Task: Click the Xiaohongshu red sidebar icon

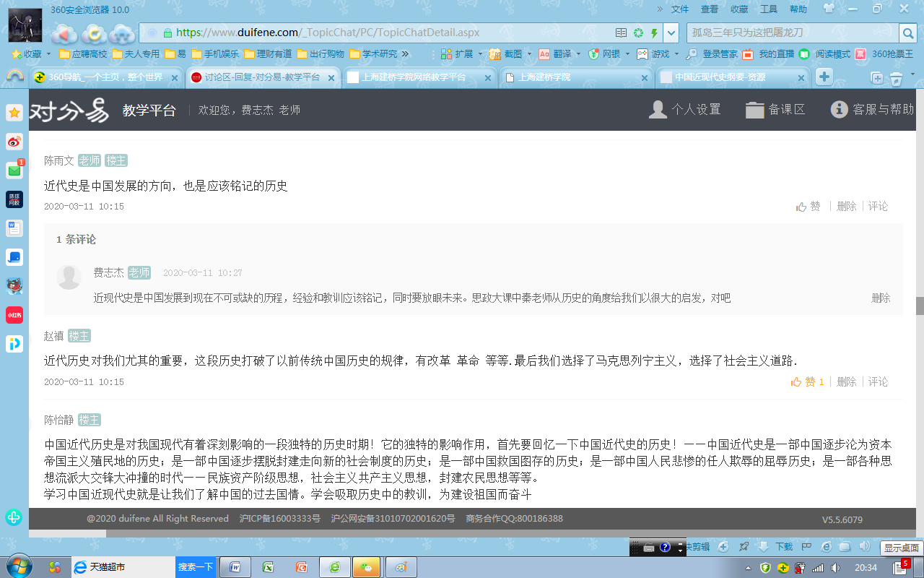Action: pyautogui.click(x=14, y=315)
